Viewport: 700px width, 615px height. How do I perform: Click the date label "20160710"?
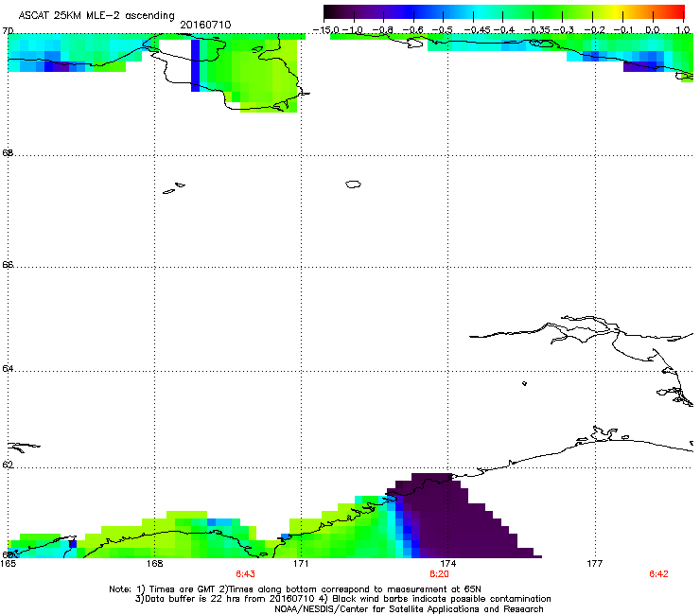tap(205, 25)
